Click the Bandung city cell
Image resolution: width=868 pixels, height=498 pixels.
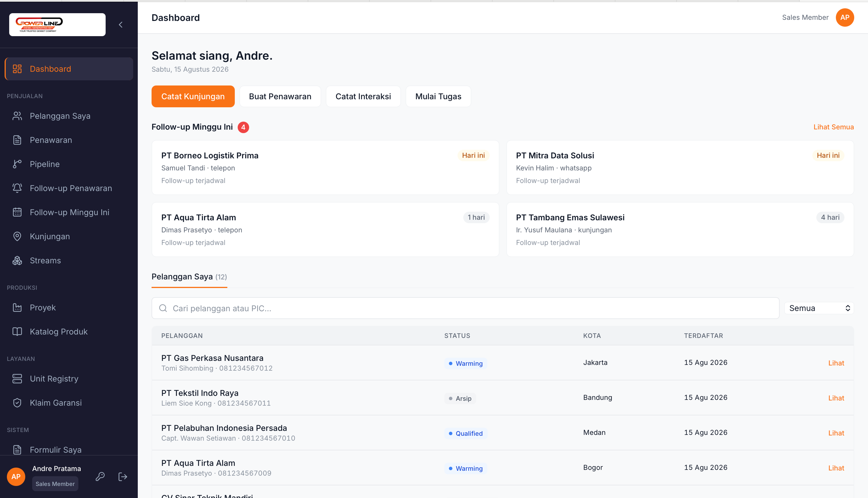click(598, 397)
